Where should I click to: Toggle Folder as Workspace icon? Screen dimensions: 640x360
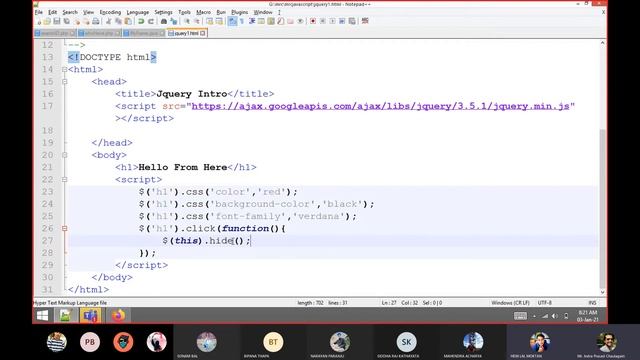click(x=291, y=21)
